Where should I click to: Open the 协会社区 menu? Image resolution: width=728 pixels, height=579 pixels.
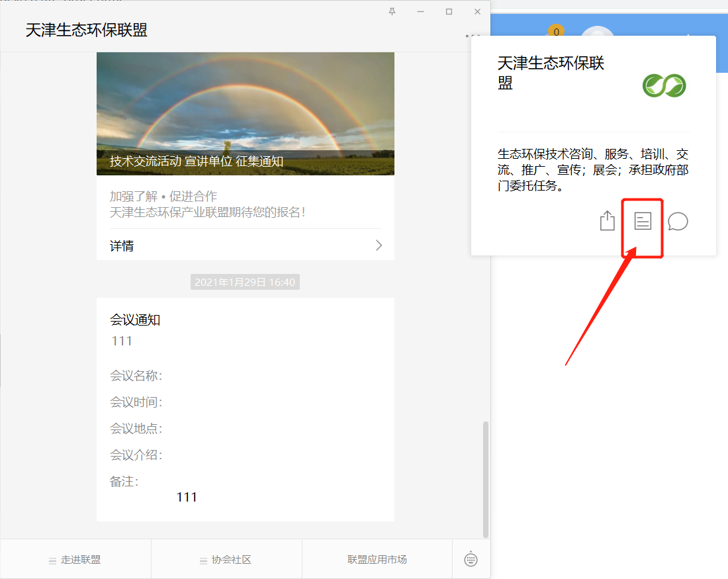tap(226, 560)
